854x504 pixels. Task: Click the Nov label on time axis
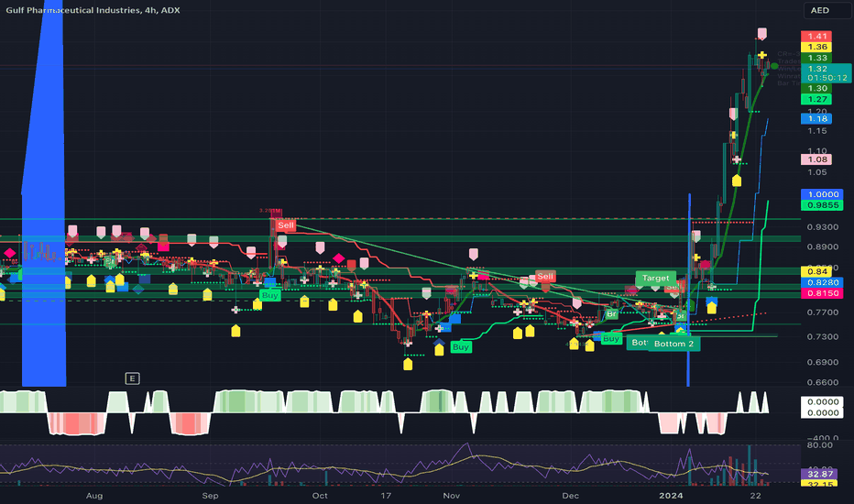(452, 495)
